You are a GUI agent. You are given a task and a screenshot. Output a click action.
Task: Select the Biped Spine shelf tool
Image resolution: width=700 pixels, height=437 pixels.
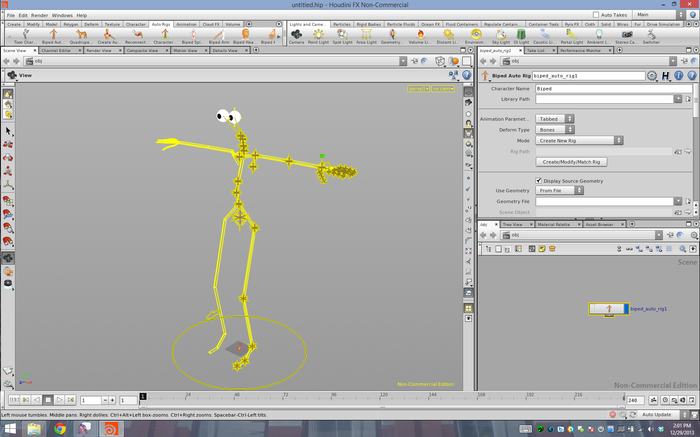click(193, 36)
